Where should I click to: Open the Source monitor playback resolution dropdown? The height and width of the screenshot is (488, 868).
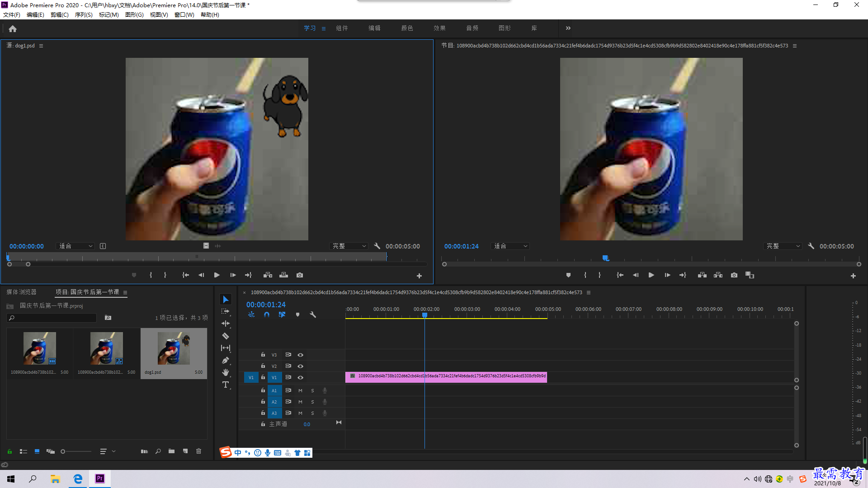(x=349, y=246)
